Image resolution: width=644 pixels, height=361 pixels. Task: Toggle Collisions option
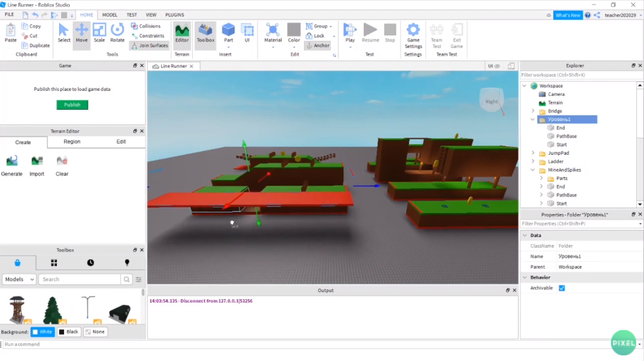(x=146, y=26)
